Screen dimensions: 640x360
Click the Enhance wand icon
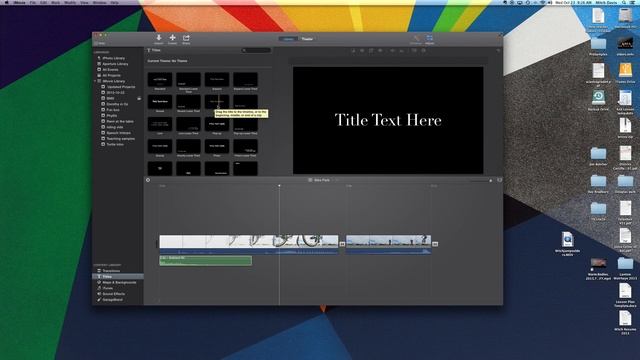416,39
